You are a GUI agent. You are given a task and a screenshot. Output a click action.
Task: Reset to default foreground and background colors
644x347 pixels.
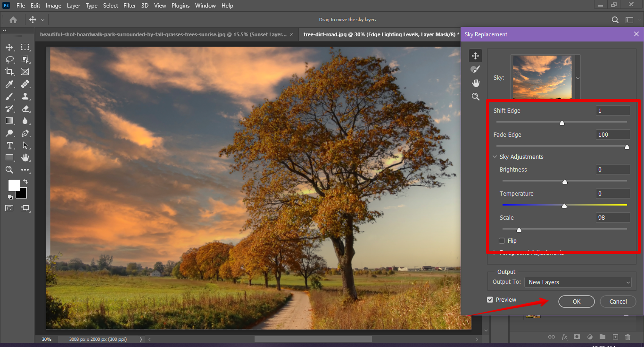[x=10, y=197]
